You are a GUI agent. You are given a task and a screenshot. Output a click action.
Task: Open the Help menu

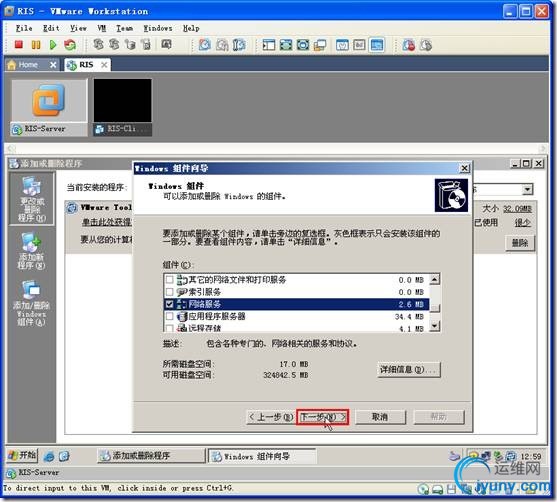pos(191,28)
